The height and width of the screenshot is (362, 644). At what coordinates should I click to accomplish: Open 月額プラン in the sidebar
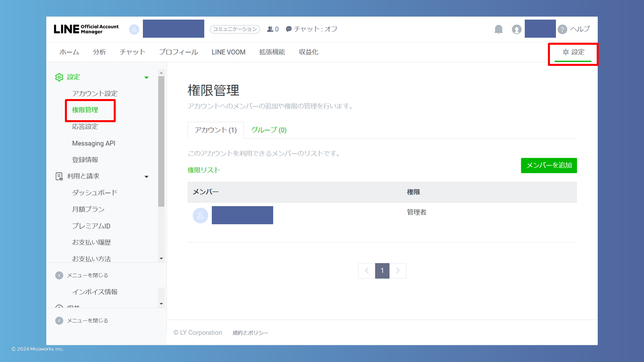coord(88,209)
